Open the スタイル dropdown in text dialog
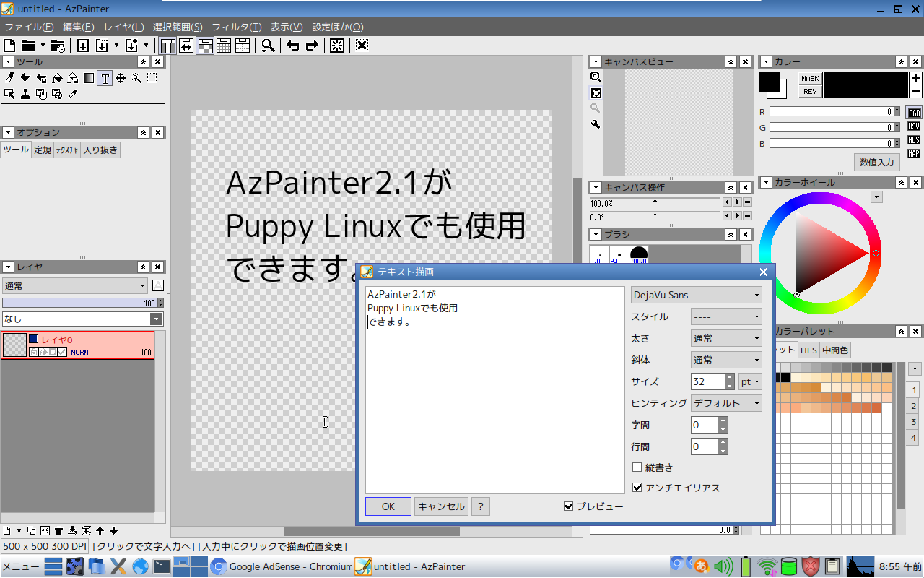Viewport: 924px width, 578px height. point(725,316)
